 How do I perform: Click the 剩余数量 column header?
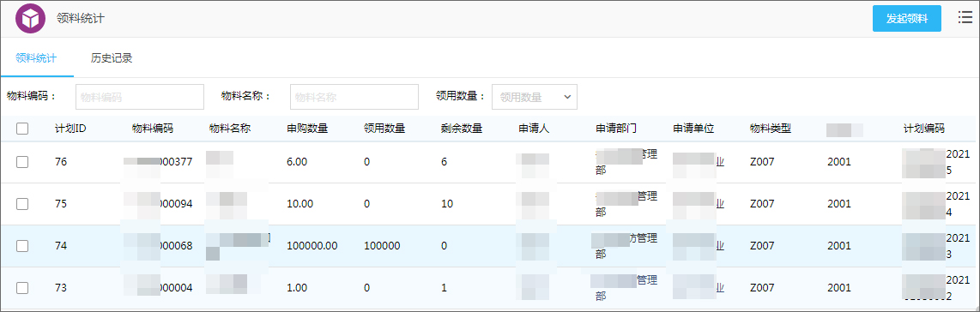pos(462,129)
